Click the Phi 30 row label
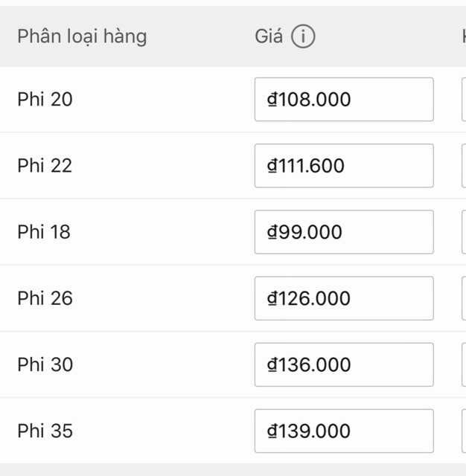The width and height of the screenshot is (466, 476). point(45,364)
